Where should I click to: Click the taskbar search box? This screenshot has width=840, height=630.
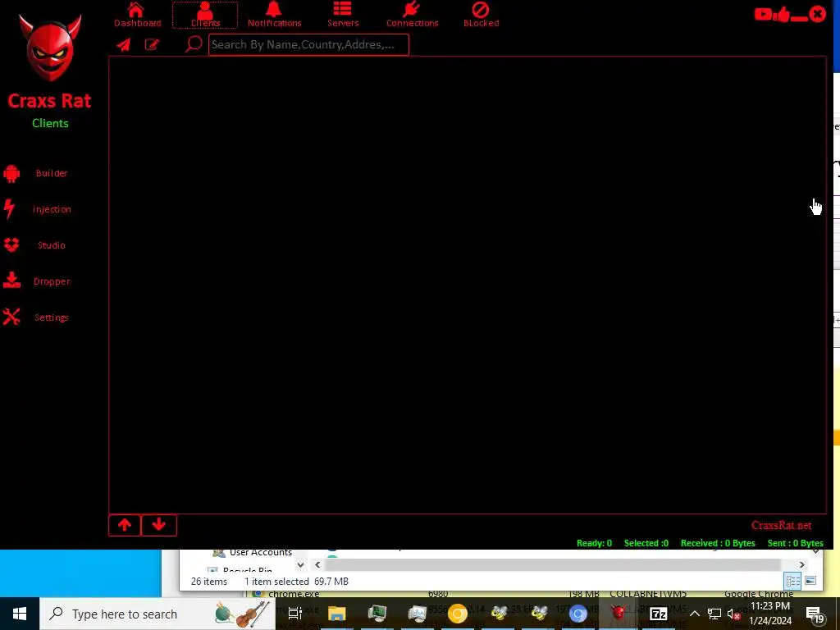[x=157, y=614]
